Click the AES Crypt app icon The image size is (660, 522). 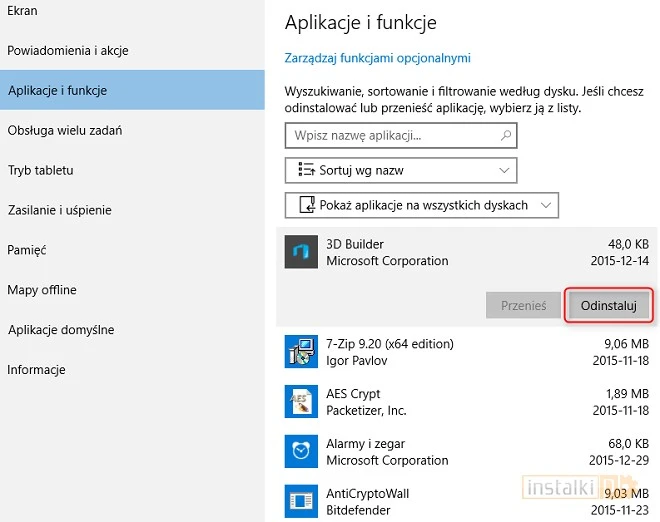(x=300, y=402)
